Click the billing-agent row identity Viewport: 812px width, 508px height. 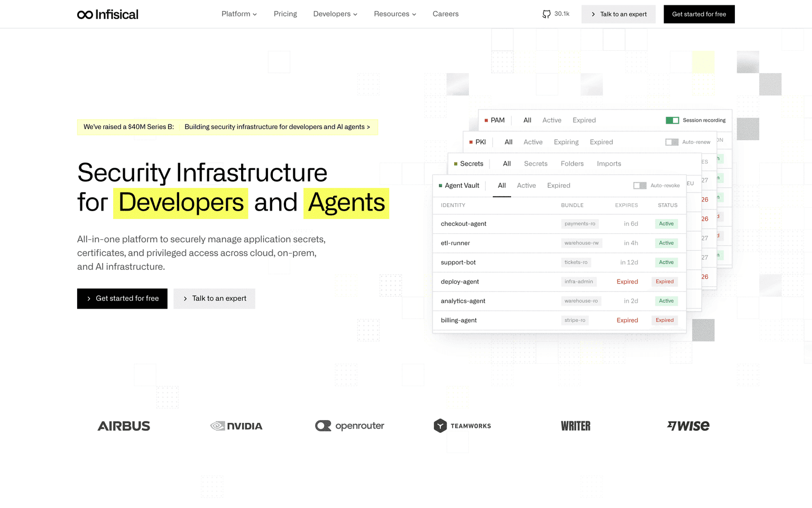click(459, 320)
